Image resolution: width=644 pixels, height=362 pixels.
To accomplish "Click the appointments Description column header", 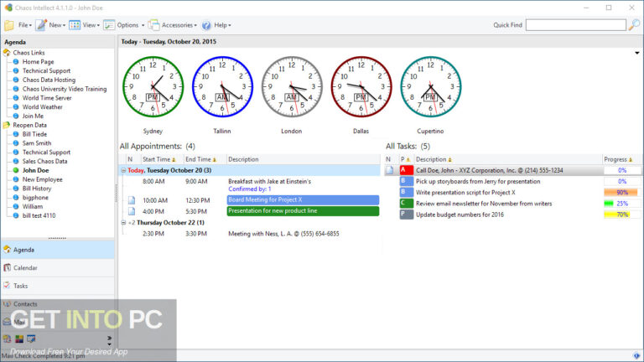I will 303,159.
